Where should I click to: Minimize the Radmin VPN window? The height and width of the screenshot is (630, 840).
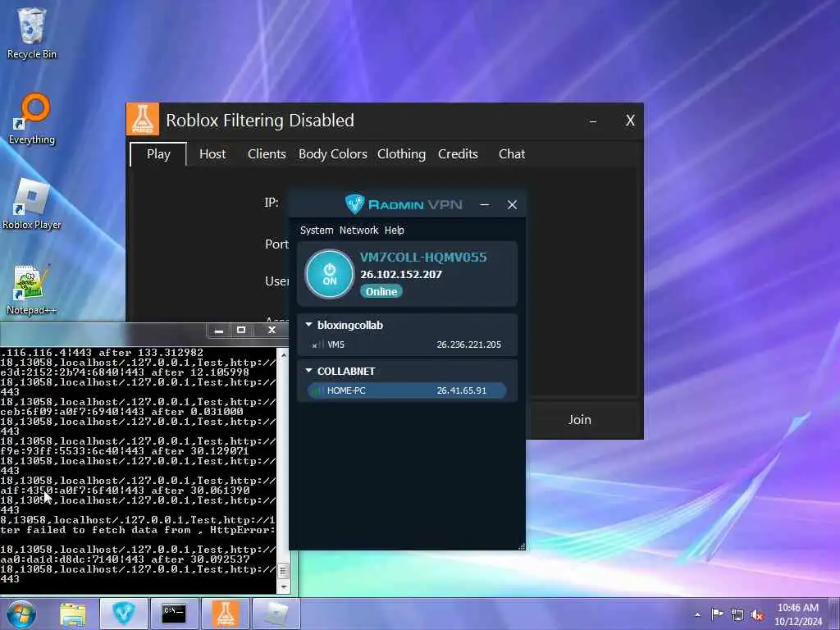(484, 204)
